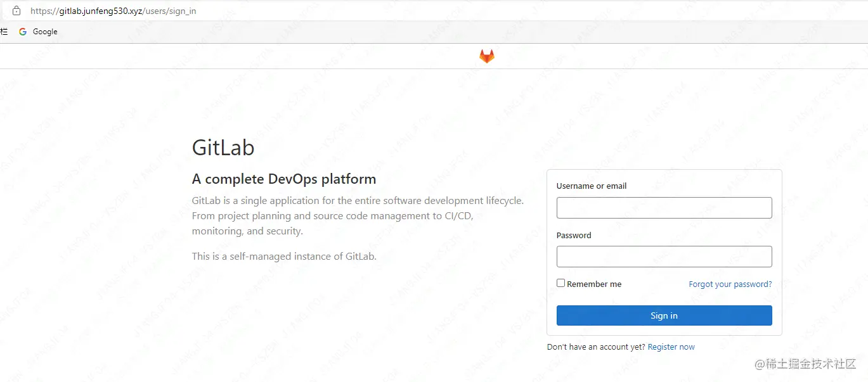Follow the Register now link
The width and height of the screenshot is (868, 382).
pyautogui.click(x=671, y=347)
